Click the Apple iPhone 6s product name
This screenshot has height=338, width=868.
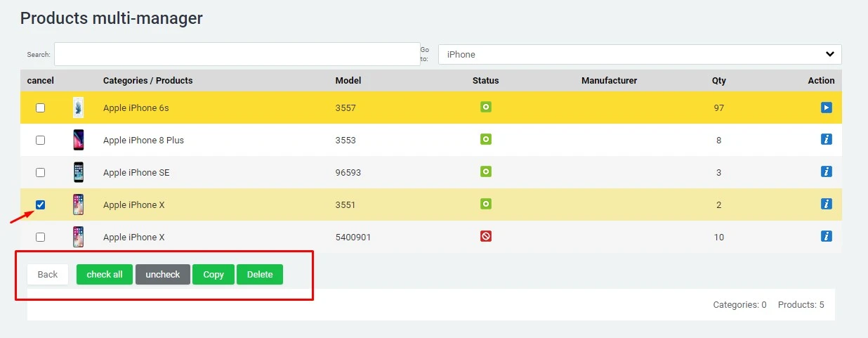[136, 108]
